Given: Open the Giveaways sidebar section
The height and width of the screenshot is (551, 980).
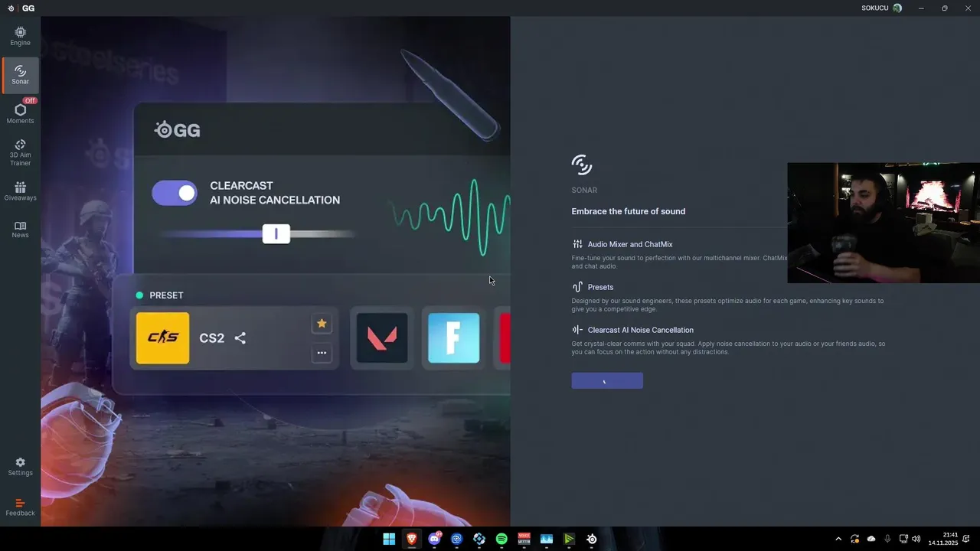Looking at the screenshot, I should click(20, 191).
